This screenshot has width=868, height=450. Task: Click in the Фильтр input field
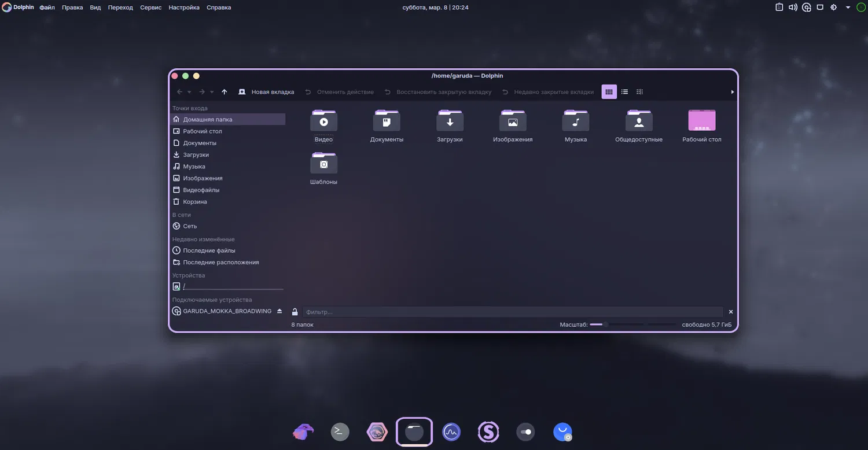(x=513, y=312)
